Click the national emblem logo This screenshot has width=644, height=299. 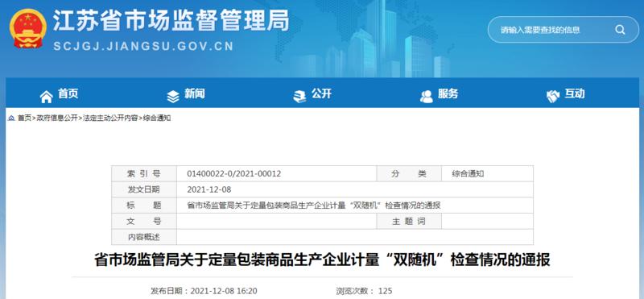(x=27, y=28)
